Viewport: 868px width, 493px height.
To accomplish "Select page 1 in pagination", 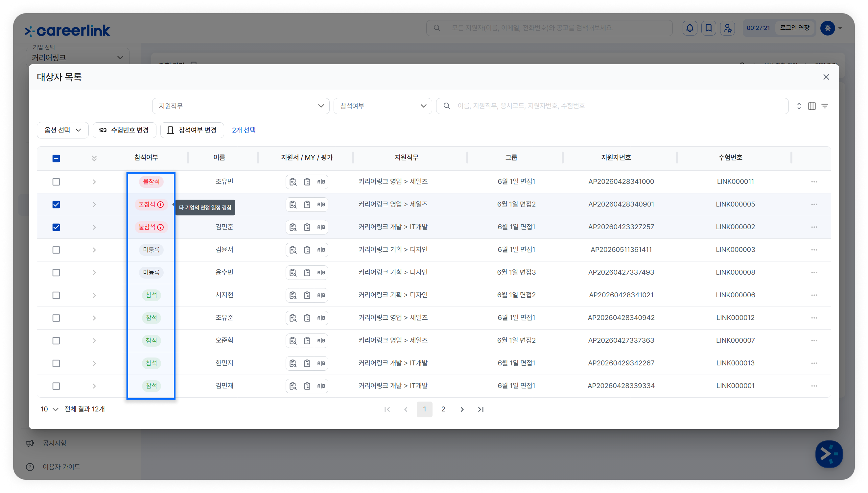I will tap(424, 409).
